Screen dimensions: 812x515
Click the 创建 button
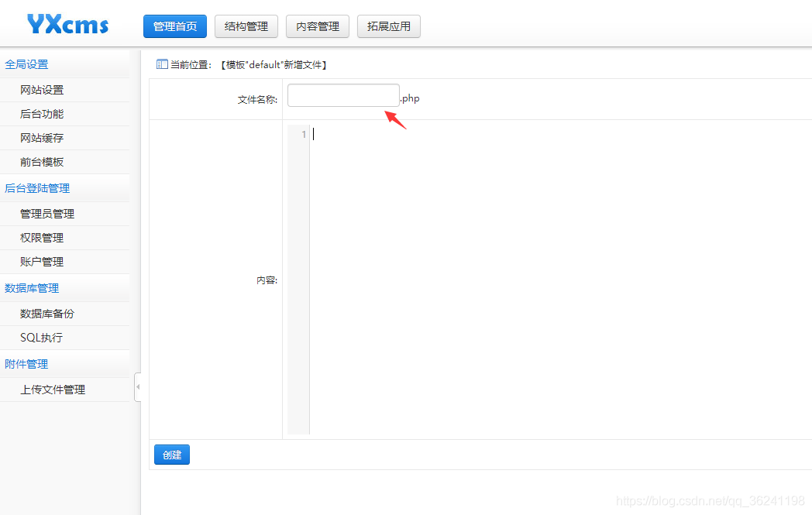172,455
